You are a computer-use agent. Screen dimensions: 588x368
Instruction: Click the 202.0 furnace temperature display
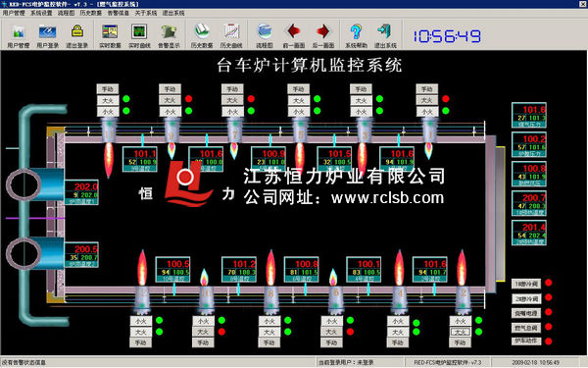tap(81, 192)
